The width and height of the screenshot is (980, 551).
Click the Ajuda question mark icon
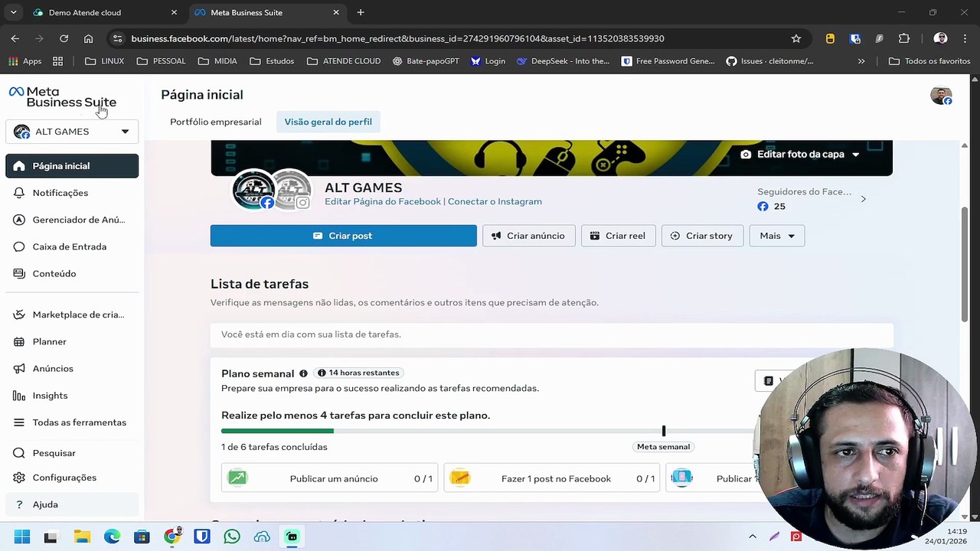point(19,504)
